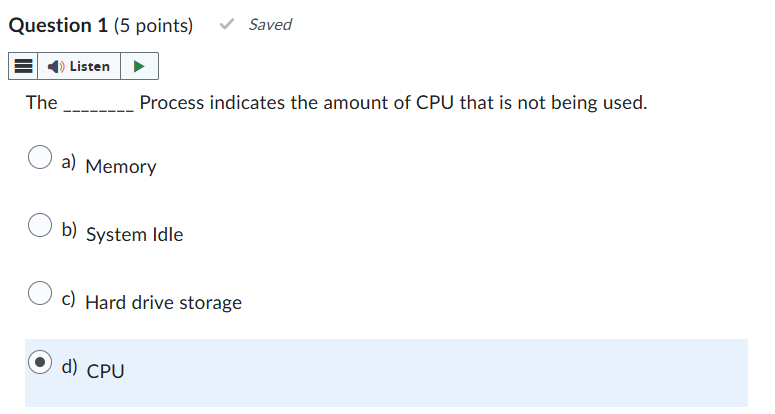Click the "c)" option letter
This screenshot has height=414, width=775.
(69, 297)
